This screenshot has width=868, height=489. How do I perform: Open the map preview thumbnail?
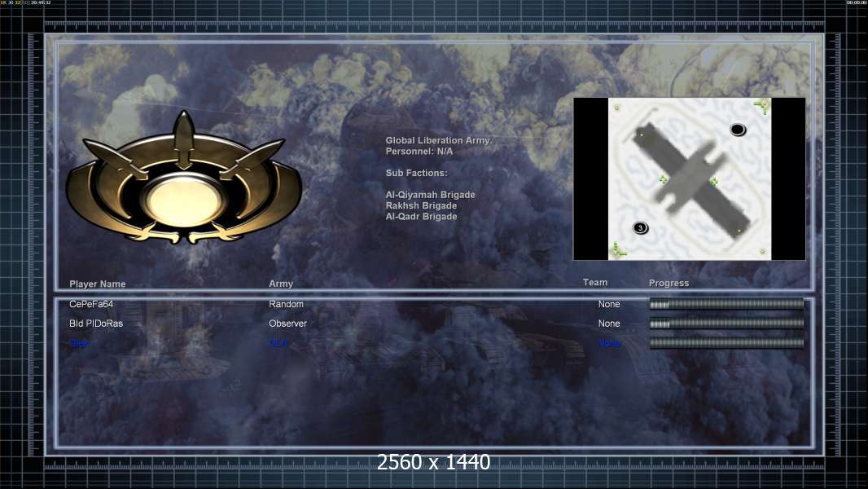pos(689,178)
